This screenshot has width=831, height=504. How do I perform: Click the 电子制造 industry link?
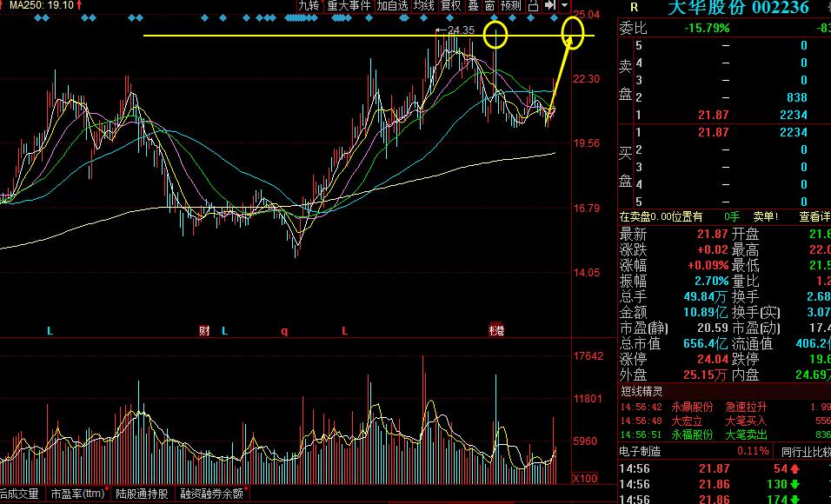pos(641,452)
